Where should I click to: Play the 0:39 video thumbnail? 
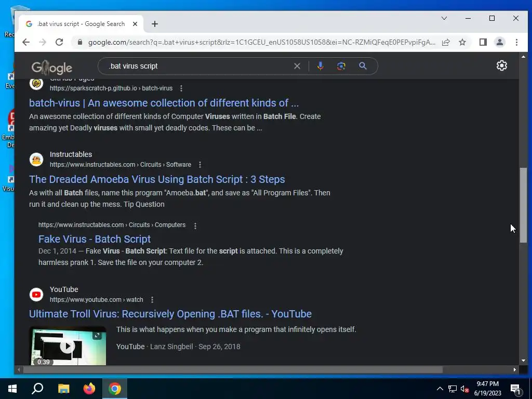pyautogui.click(x=68, y=346)
